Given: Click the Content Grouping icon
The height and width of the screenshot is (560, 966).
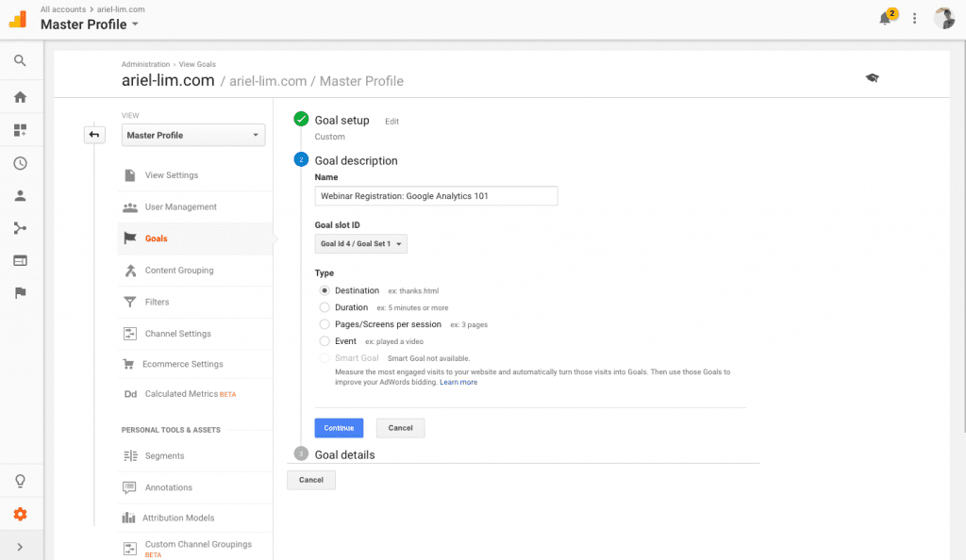Looking at the screenshot, I should click(x=130, y=271).
